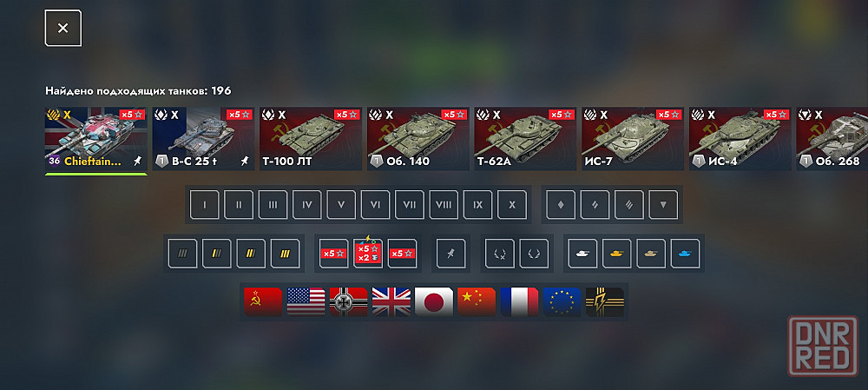Toggle the pinned tanks pin filter
The width and height of the screenshot is (868, 390).
click(450, 254)
